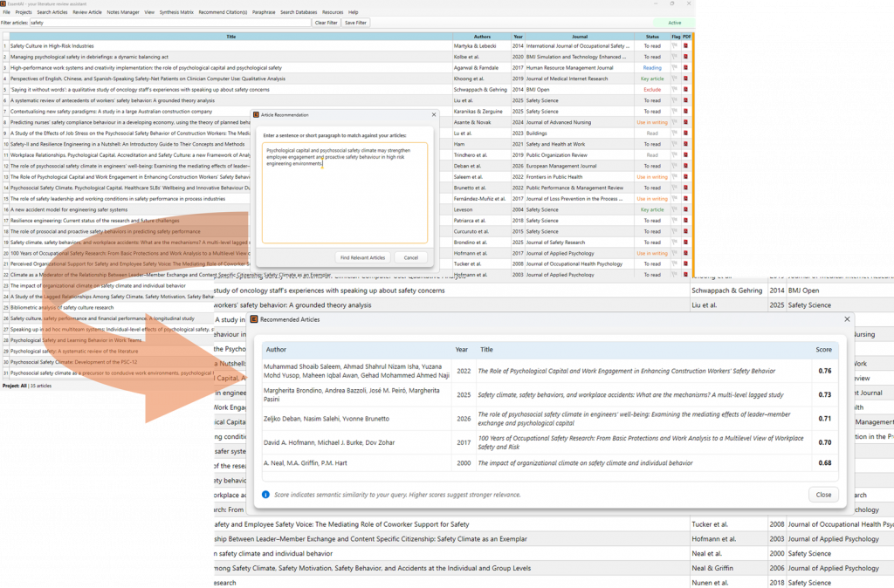The image size is (894, 588).
Task: Toggle flag for Agarwal & Farndale article
Action: 675,68
